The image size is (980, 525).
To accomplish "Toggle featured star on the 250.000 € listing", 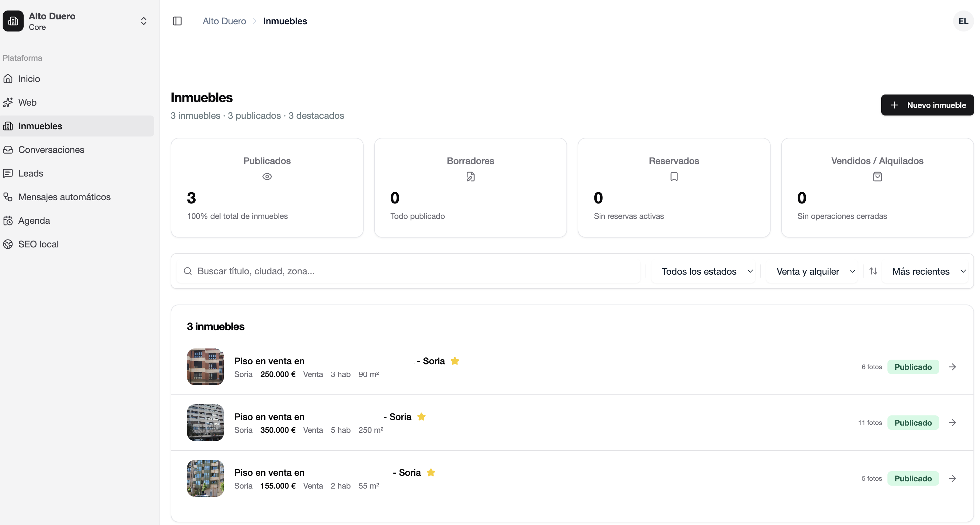I will click(x=455, y=361).
